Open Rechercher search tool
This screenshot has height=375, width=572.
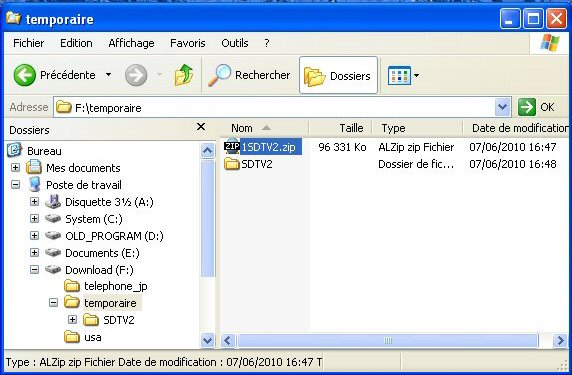(x=249, y=75)
